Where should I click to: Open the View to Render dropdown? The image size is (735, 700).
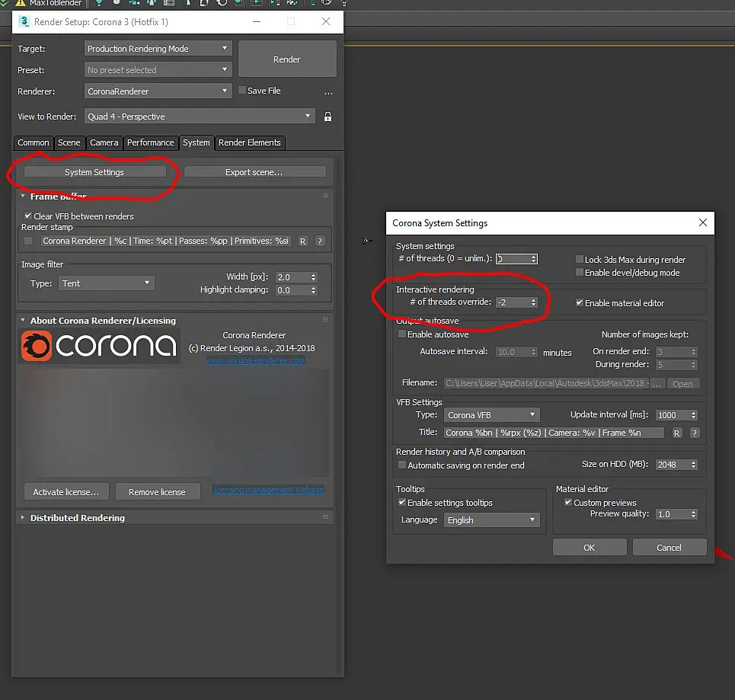pos(200,117)
